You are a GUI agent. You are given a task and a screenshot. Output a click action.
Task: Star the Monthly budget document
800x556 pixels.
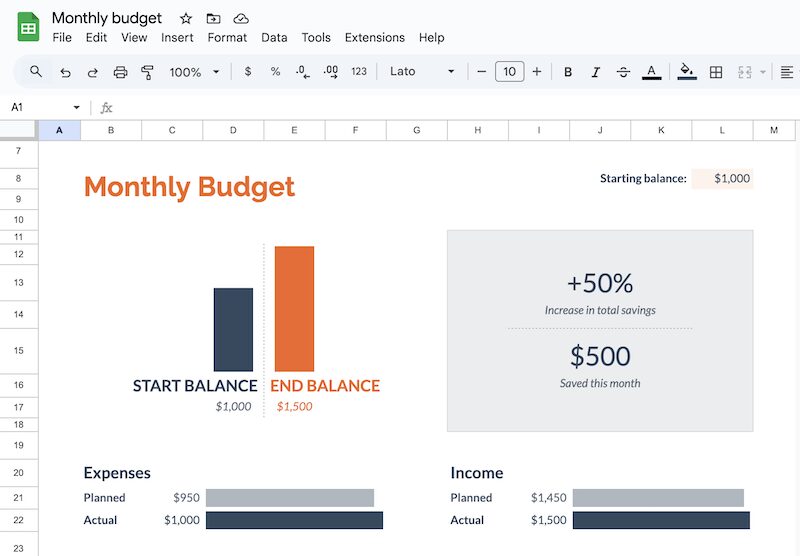[x=186, y=19]
